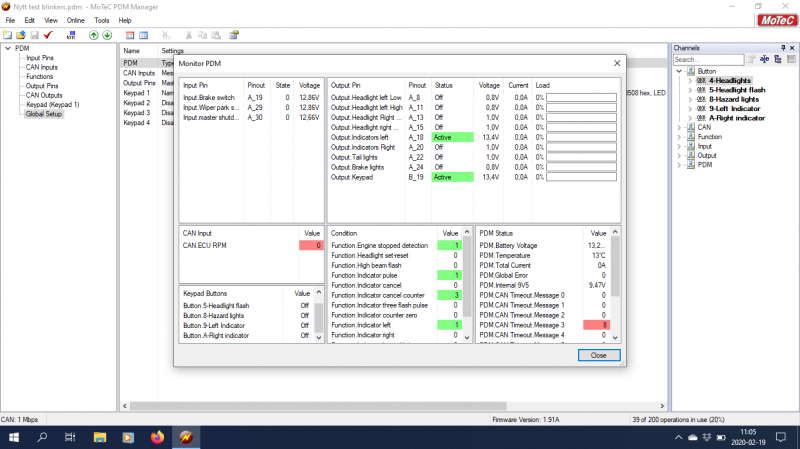The width and height of the screenshot is (800, 449).
Task: Collapse the Button group in Channels
Action: [x=679, y=71]
